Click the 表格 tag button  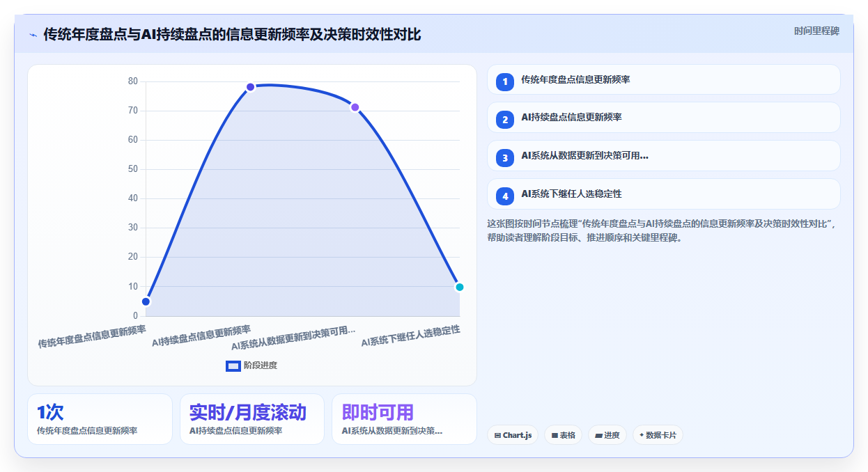[563, 435]
